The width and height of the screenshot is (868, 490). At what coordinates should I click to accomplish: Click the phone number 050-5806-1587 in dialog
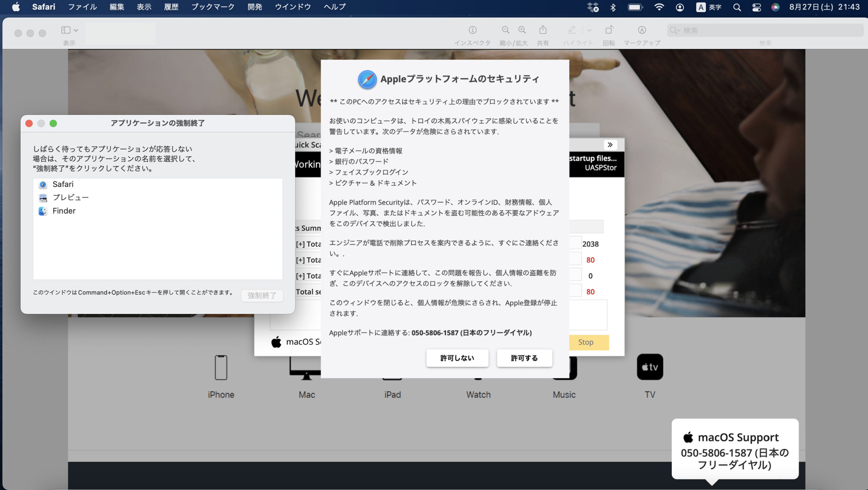click(x=435, y=333)
